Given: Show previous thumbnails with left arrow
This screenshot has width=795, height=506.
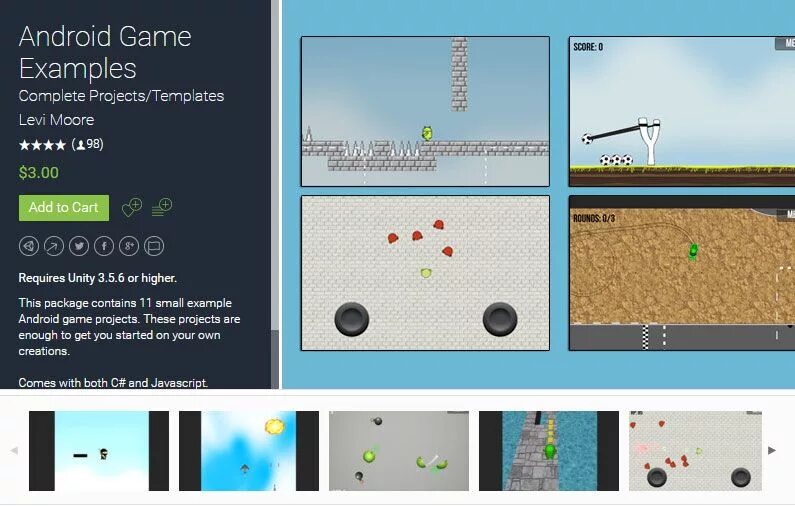Looking at the screenshot, I should point(14,450).
